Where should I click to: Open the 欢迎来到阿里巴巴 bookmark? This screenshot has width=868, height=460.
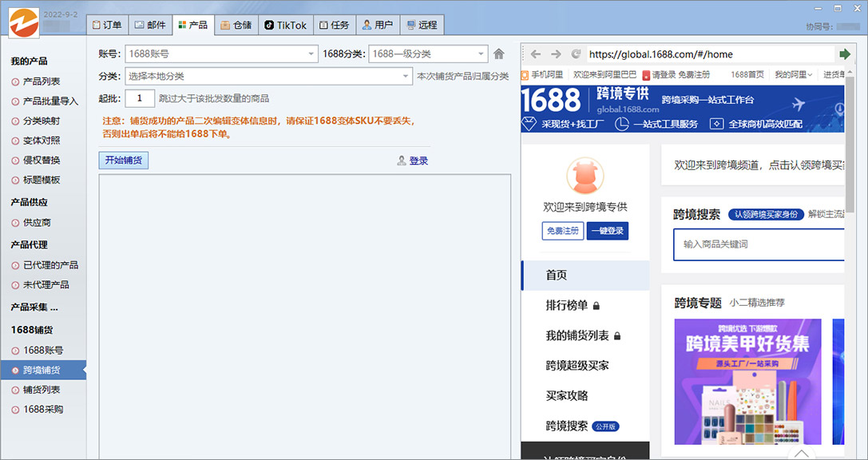pos(604,75)
